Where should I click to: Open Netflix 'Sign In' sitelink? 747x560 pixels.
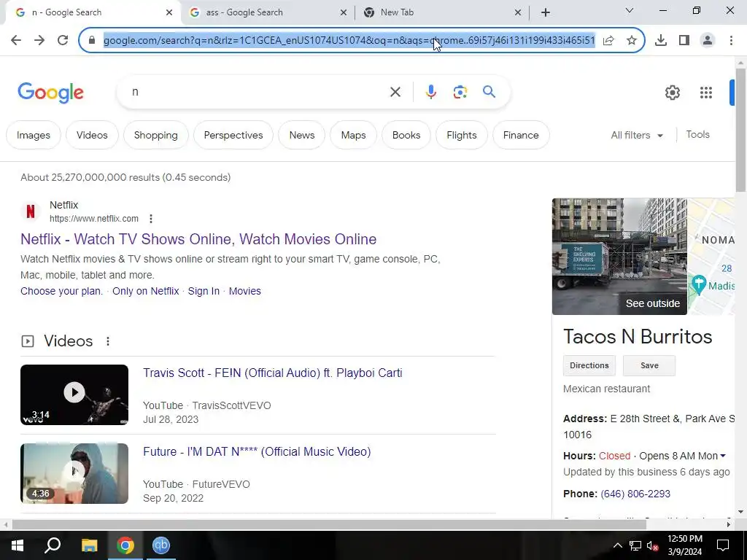click(204, 291)
